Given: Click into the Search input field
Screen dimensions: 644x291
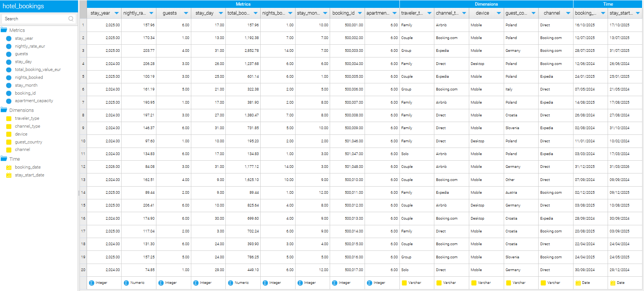Looking at the screenshot, I should click(34, 19).
